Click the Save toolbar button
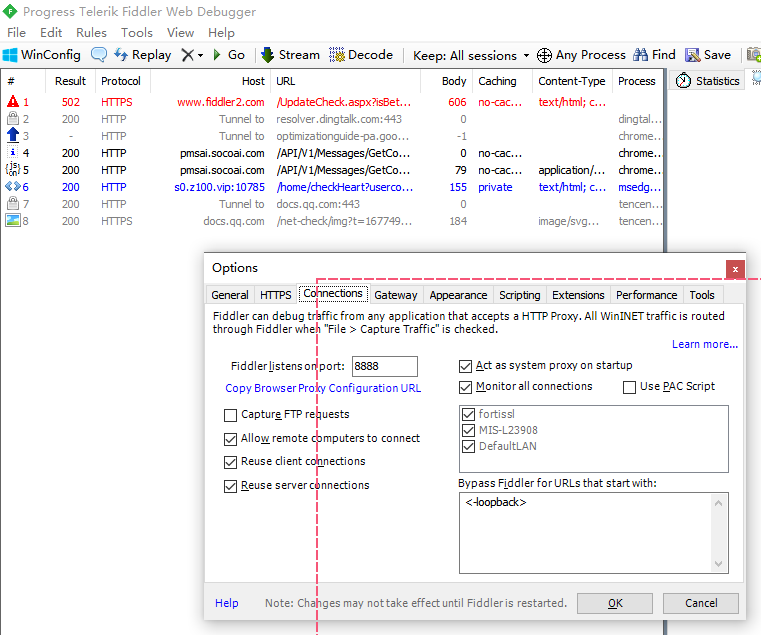The height and width of the screenshot is (635, 761). [x=708, y=55]
